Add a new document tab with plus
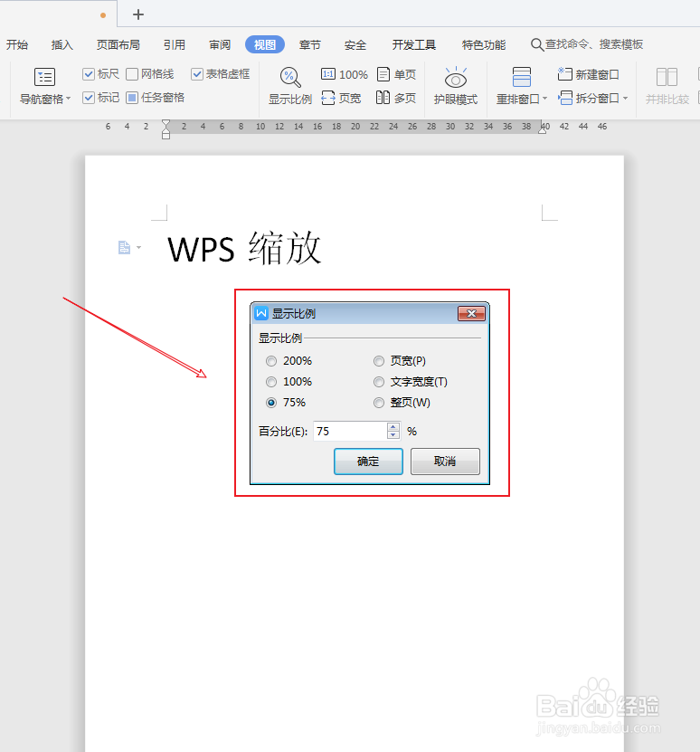The image size is (700, 752). [138, 14]
